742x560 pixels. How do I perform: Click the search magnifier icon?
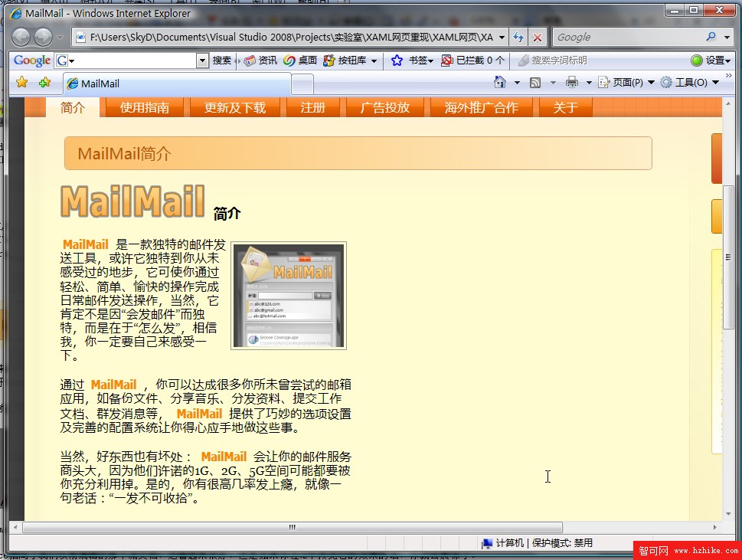tap(711, 37)
